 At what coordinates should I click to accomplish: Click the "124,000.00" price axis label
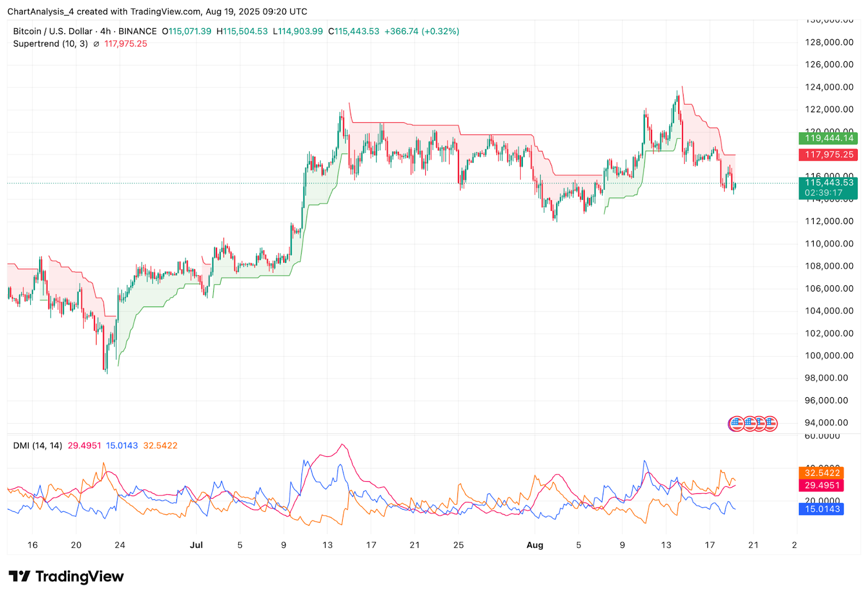(x=829, y=87)
